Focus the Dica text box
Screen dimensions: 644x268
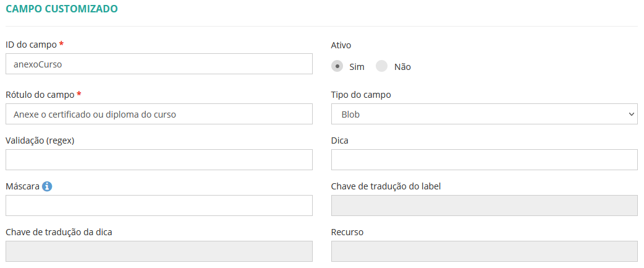(484, 160)
